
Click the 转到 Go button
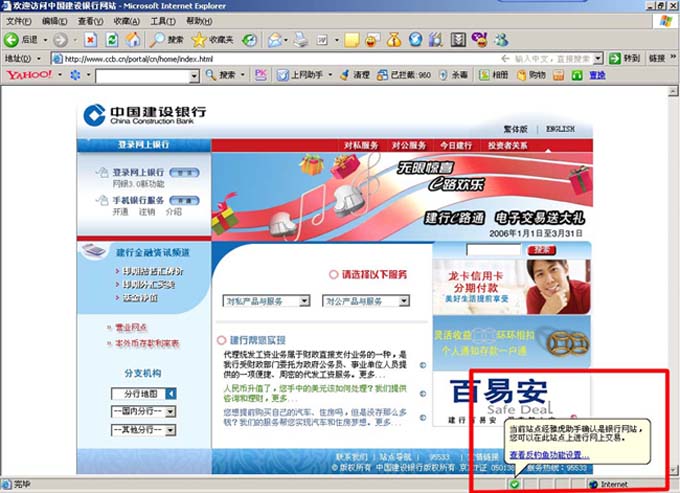coord(624,58)
